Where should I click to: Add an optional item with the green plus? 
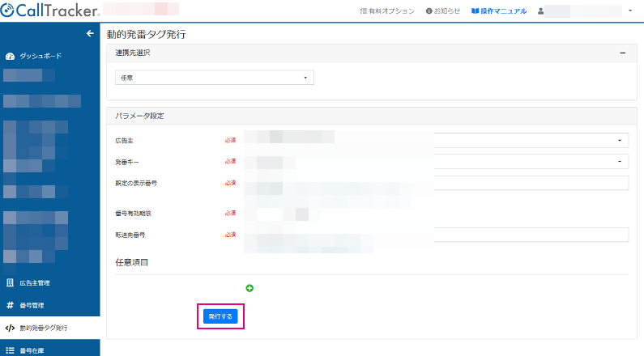click(249, 288)
